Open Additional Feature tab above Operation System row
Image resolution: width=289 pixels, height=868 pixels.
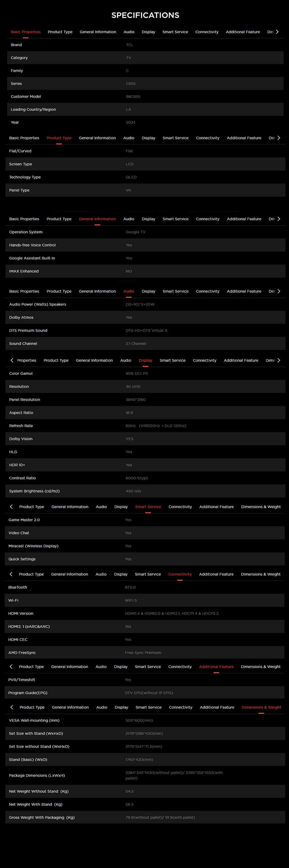click(x=244, y=219)
